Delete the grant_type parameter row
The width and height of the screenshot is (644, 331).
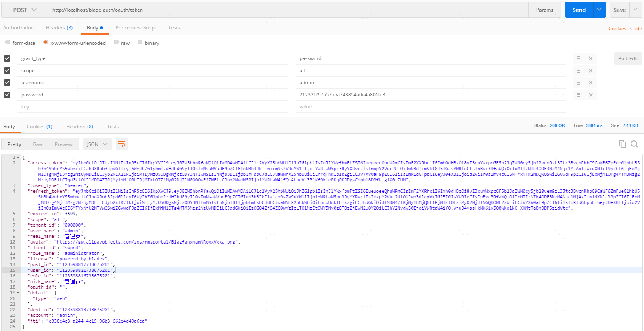[590, 58]
